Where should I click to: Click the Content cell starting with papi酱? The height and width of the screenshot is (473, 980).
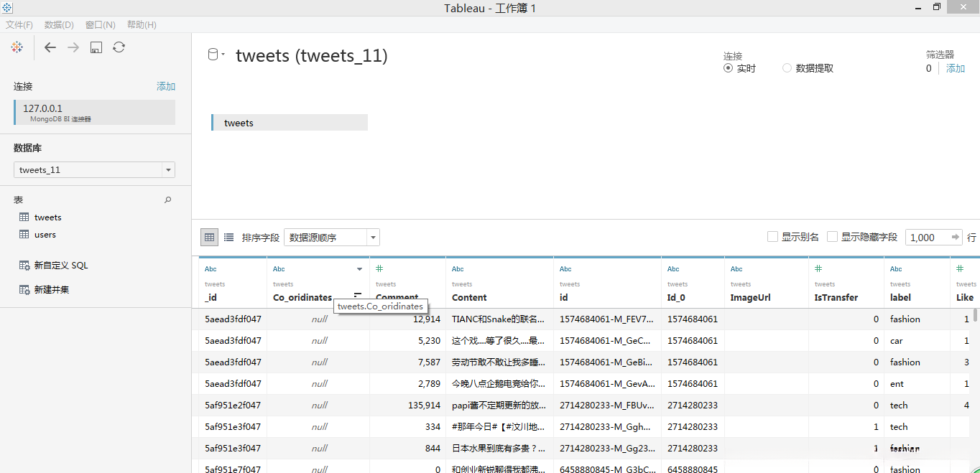tap(499, 406)
